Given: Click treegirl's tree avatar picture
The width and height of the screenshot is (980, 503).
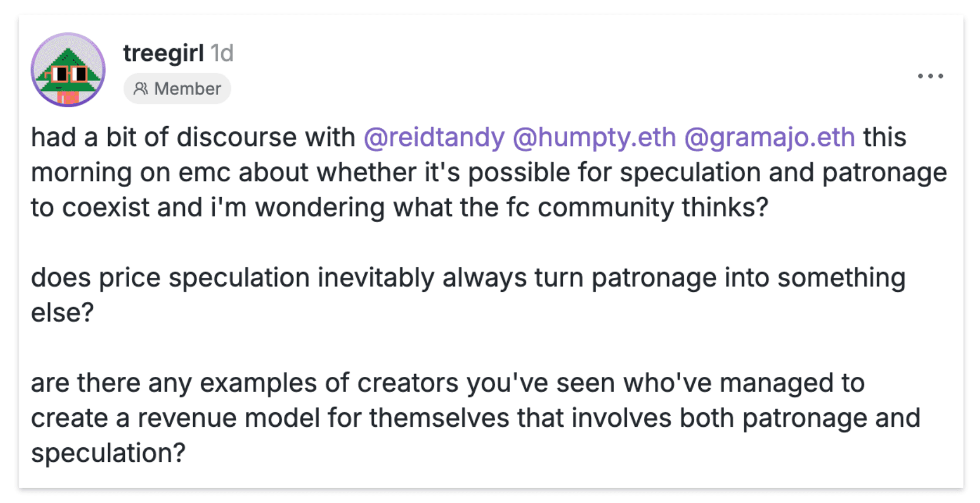Looking at the screenshot, I should pyautogui.click(x=68, y=70).
